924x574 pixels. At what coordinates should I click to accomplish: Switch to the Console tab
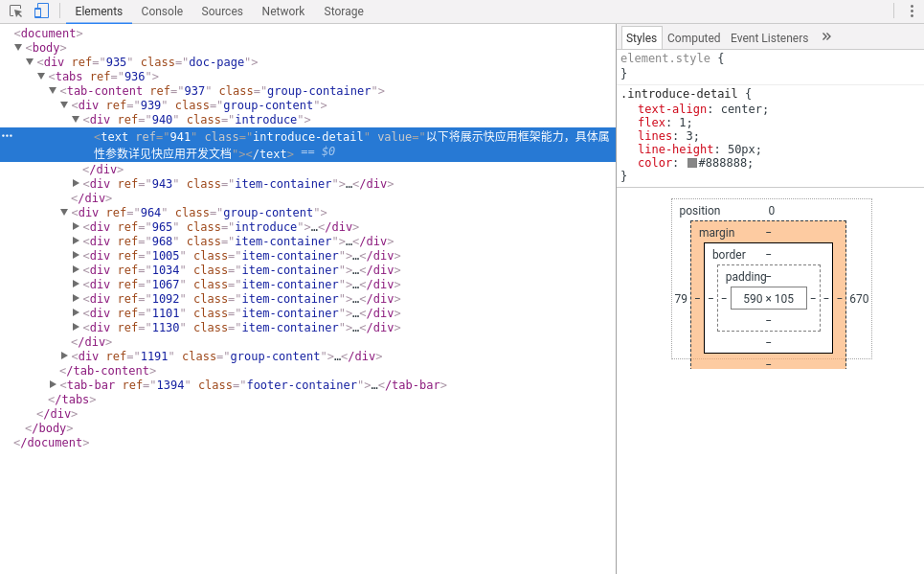coord(162,11)
